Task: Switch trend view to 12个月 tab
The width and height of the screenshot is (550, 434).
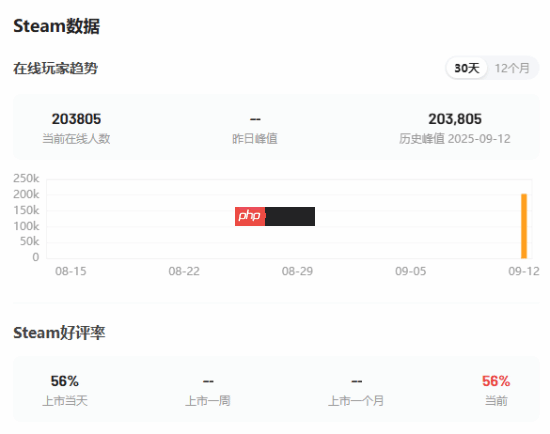Action: click(x=512, y=68)
